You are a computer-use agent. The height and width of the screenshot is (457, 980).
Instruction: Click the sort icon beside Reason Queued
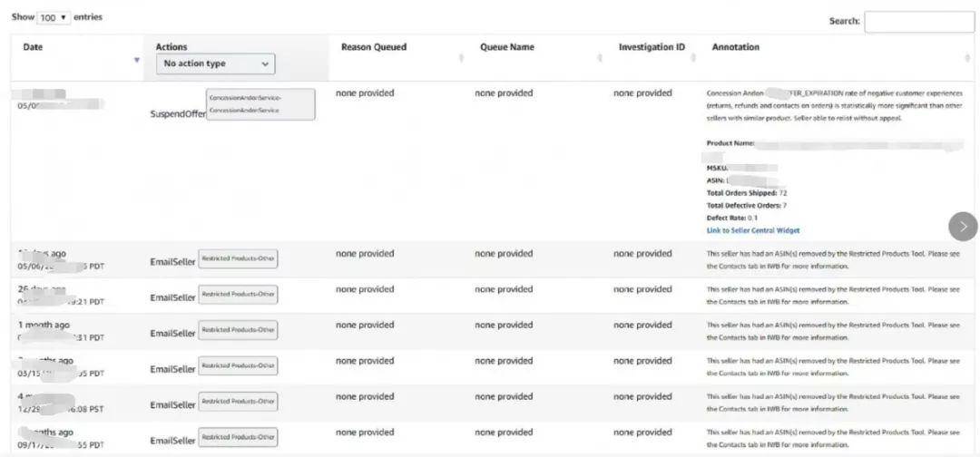(x=461, y=58)
